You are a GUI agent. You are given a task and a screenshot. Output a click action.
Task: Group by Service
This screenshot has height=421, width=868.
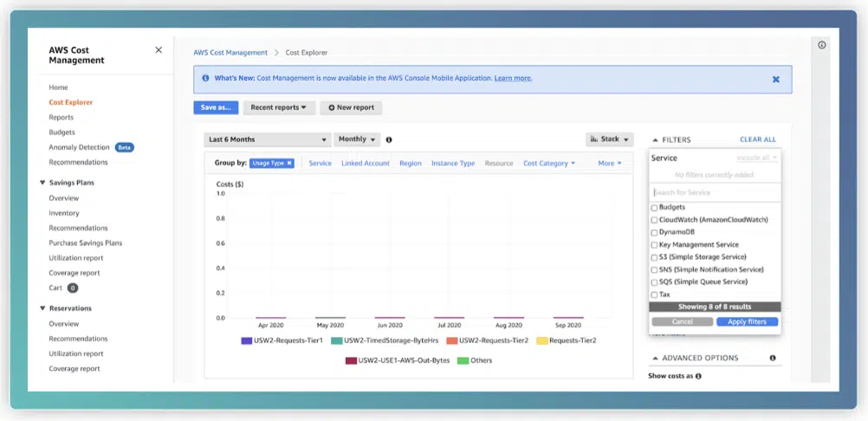pyautogui.click(x=320, y=163)
